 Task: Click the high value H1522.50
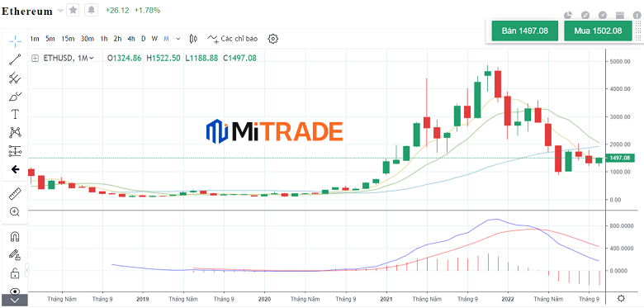[x=163, y=59]
